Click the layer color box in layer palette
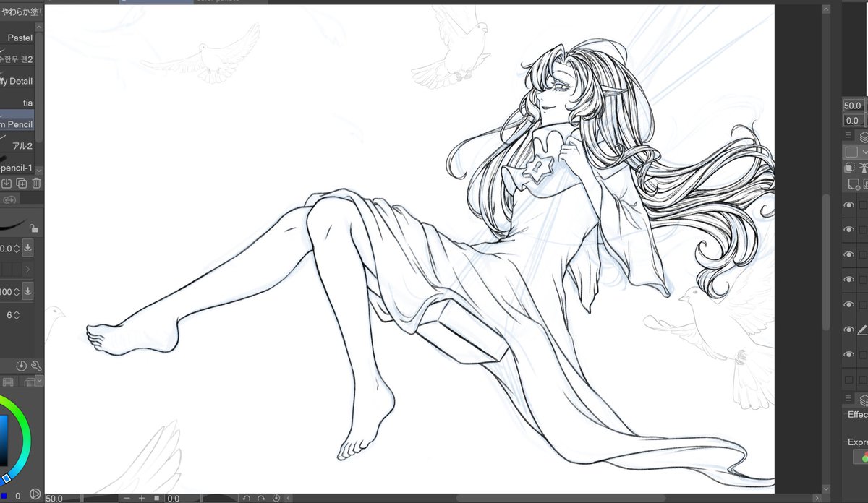Viewport: 868px width, 503px height. coord(851,152)
